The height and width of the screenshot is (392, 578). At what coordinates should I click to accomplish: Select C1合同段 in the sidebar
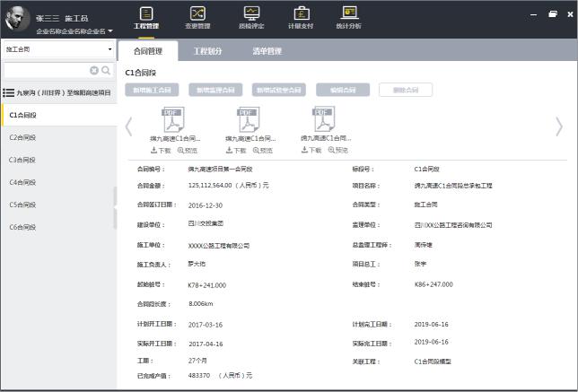(x=59, y=115)
